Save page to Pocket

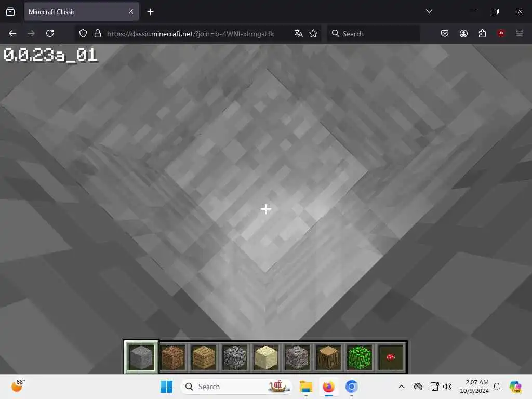445,33
